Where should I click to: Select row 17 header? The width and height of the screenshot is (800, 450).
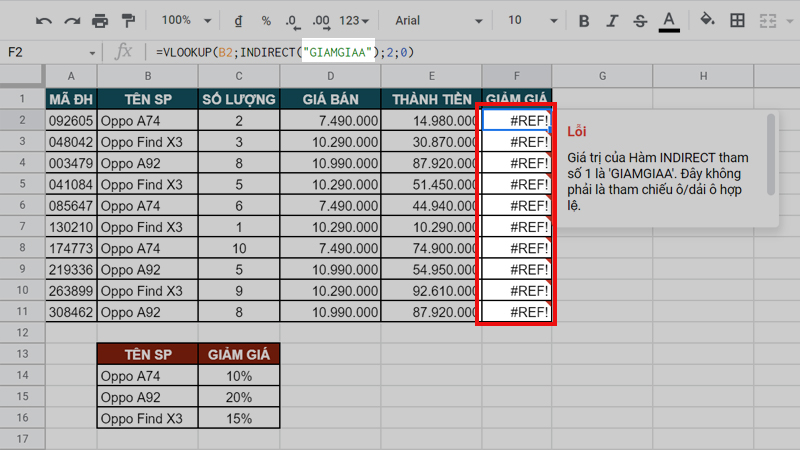(22, 439)
